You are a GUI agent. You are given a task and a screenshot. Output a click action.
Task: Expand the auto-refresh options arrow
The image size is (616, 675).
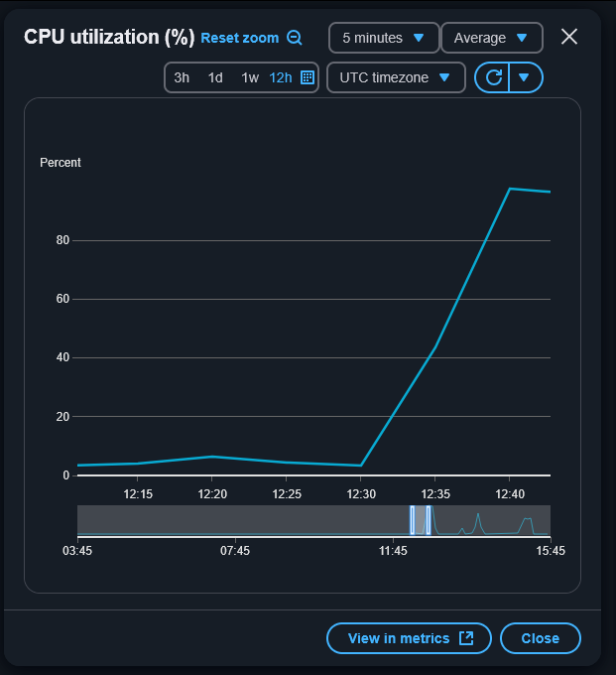(x=525, y=77)
